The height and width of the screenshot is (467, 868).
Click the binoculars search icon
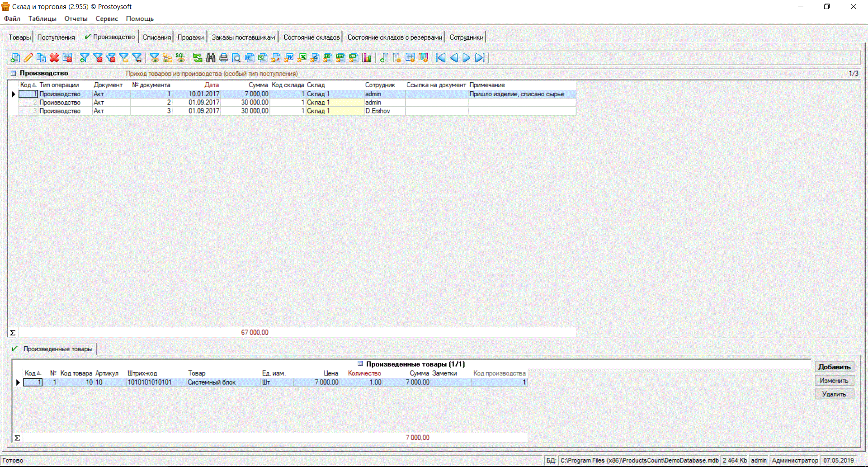(211, 58)
